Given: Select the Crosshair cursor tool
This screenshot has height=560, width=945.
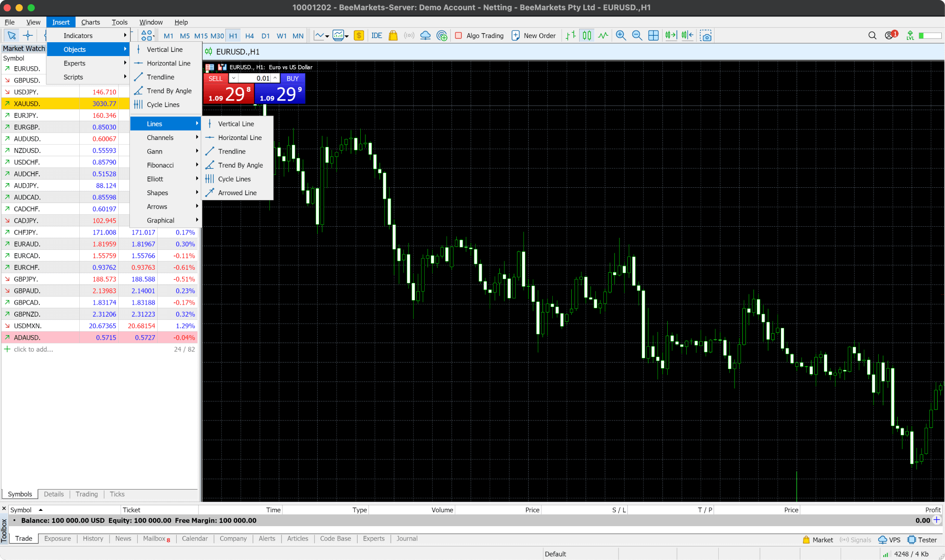Looking at the screenshot, I should pos(28,36).
